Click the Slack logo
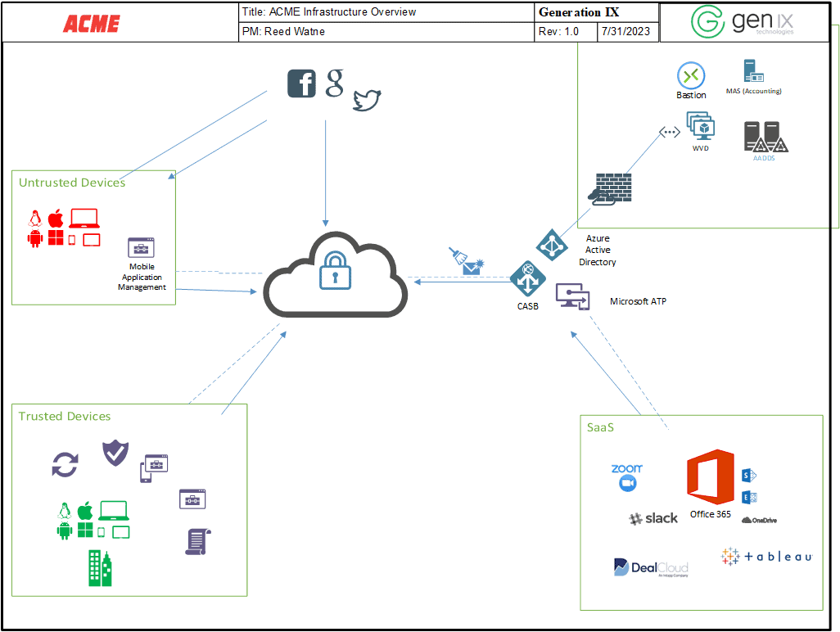Image resolution: width=840 pixels, height=632 pixels. [x=653, y=518]
